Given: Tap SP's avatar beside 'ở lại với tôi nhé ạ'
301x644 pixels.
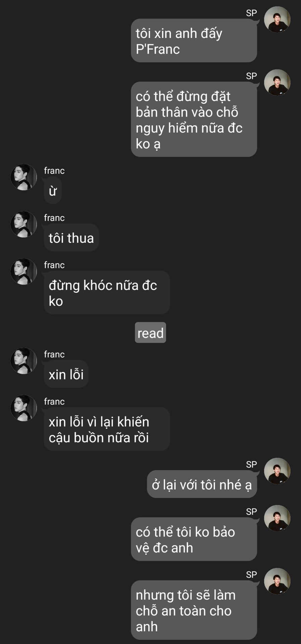Looking at the screenshot, I should coord(277,471).
